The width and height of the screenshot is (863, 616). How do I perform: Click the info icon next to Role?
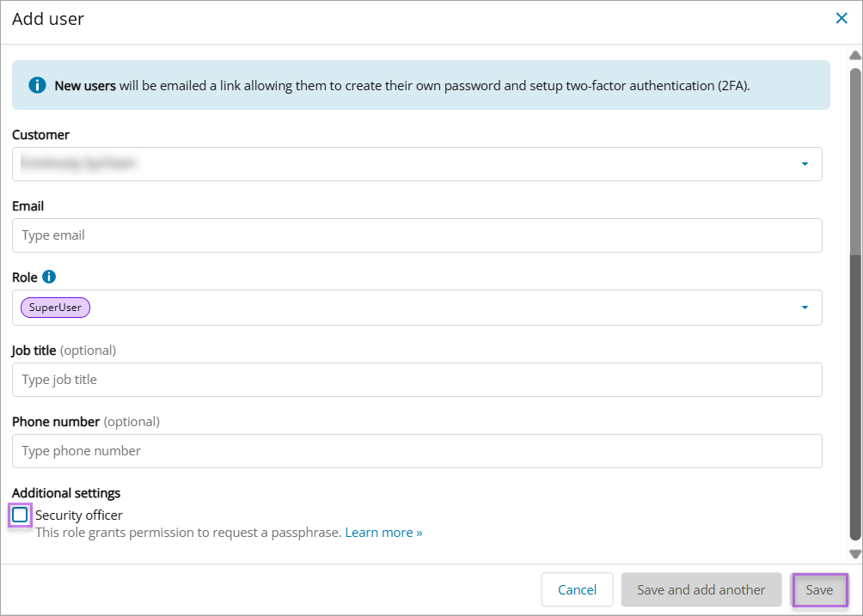(49, 277)
